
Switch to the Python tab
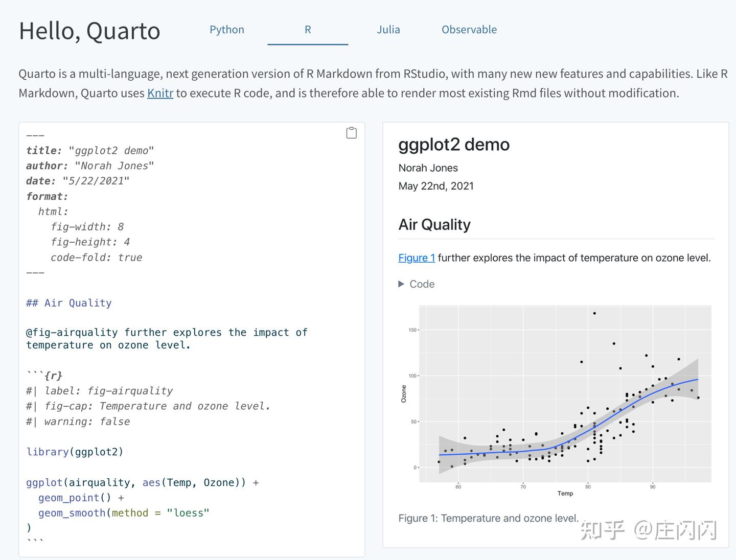tap(226, 30)
